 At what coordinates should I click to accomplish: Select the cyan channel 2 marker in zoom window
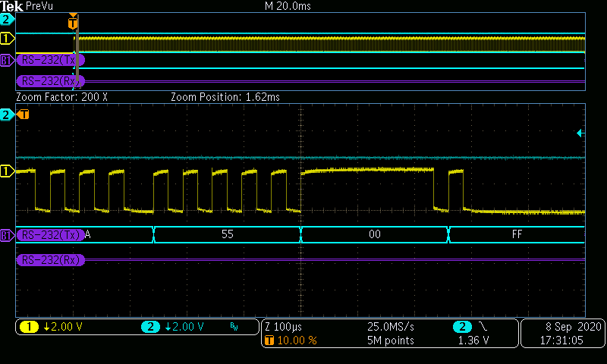click(x=8, y=115)
